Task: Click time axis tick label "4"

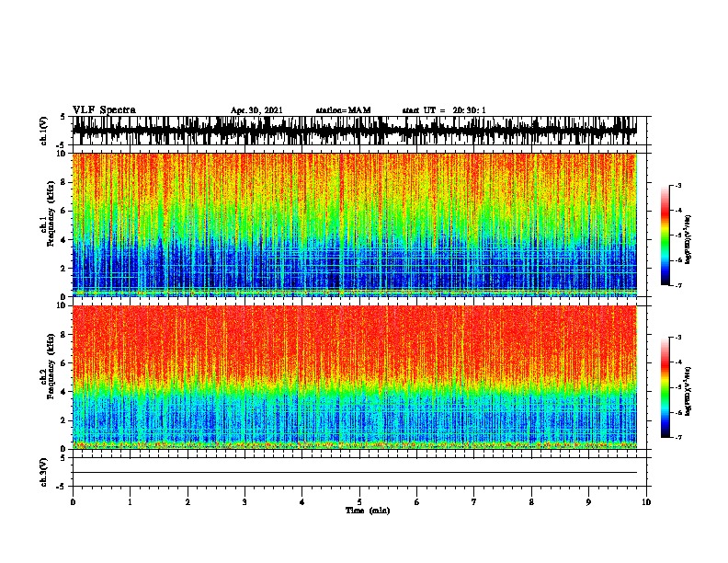Action: [302, 502]
